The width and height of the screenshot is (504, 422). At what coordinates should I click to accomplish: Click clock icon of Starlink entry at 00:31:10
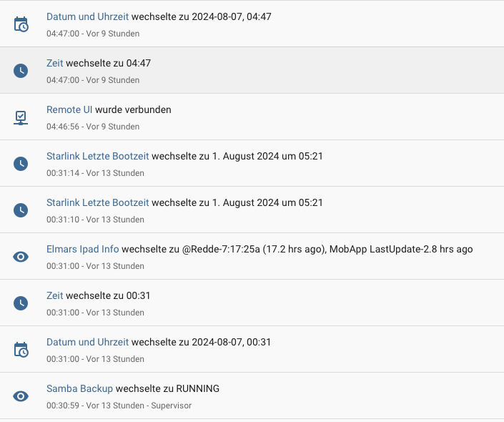point(21,210)
